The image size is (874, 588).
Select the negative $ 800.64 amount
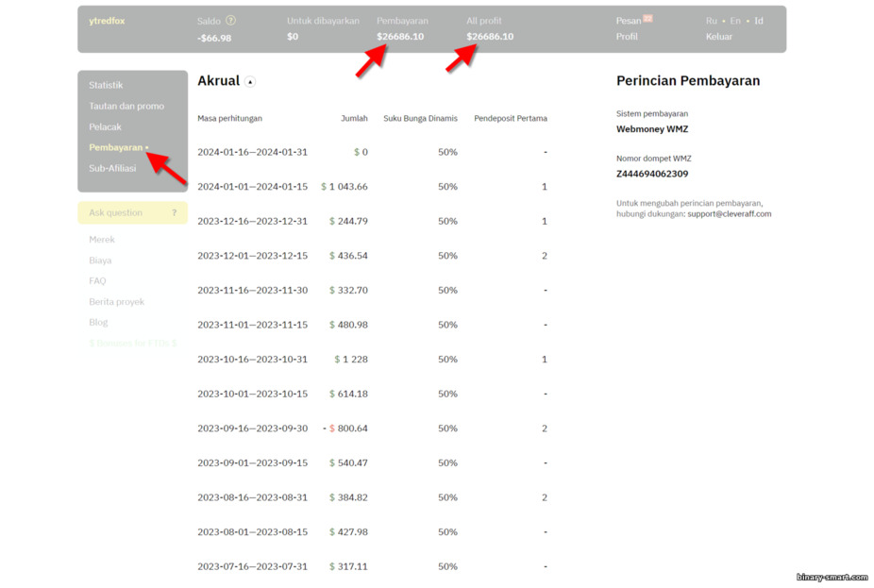(345, 428)
